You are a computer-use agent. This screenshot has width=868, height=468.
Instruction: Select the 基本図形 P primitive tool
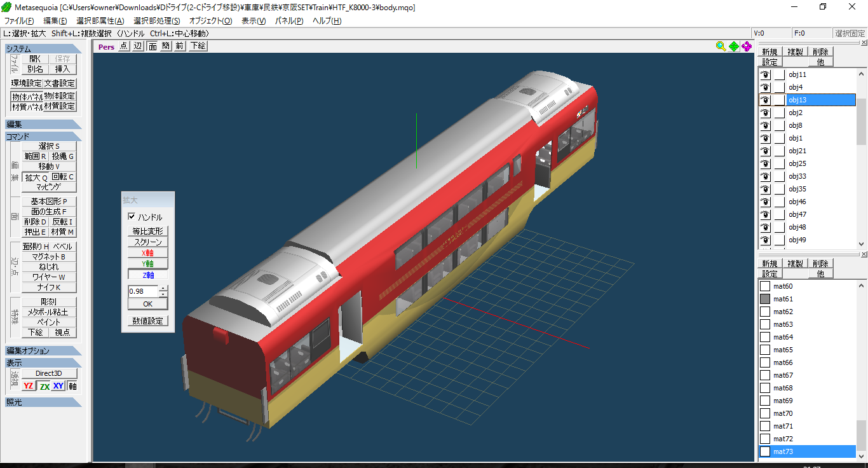(49, 202)
